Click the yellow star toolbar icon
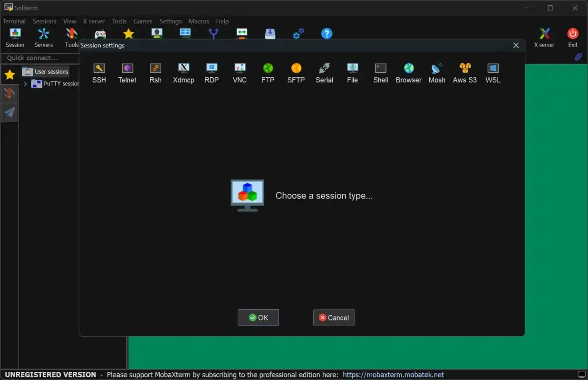Image resolution: width=588 pixels, height=380 pixels. [128, 34]
